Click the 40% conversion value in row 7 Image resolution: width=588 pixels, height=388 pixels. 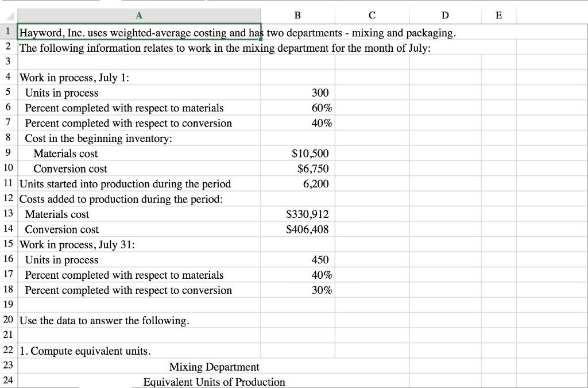click(x=298, y=123)
